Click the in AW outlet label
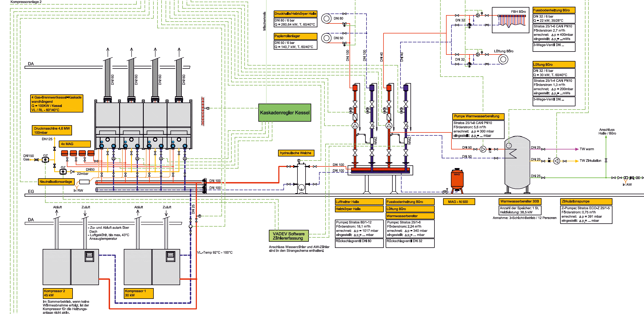The height and width of the screenshot is (314, 644). (x=627, y=185)
